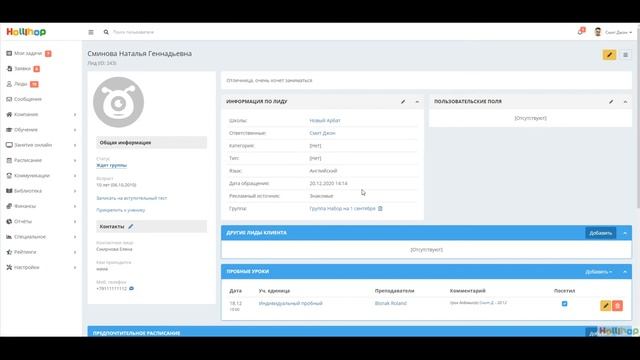Viewport: 640px width, 360px height.
Task: Collapse the Информация по лиду panel
Action: [x=417, y=102]
